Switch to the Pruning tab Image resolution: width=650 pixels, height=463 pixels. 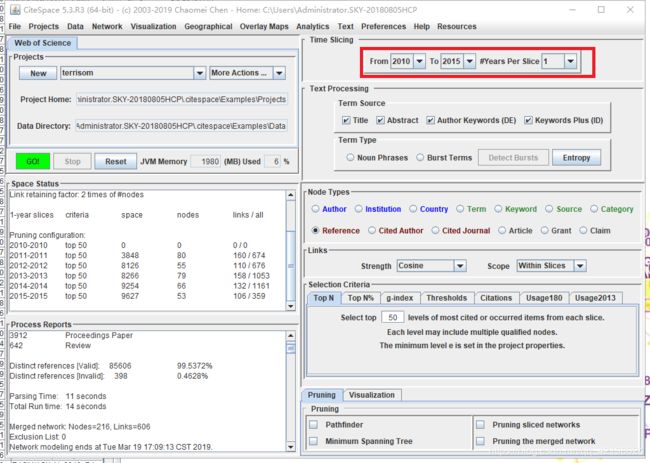322,395
